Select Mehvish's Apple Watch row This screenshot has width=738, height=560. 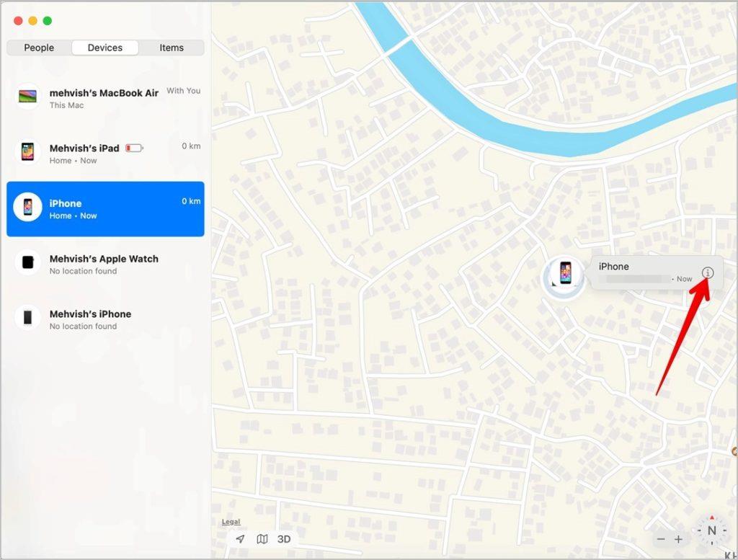pyautogui.click(x=105, y=264)
